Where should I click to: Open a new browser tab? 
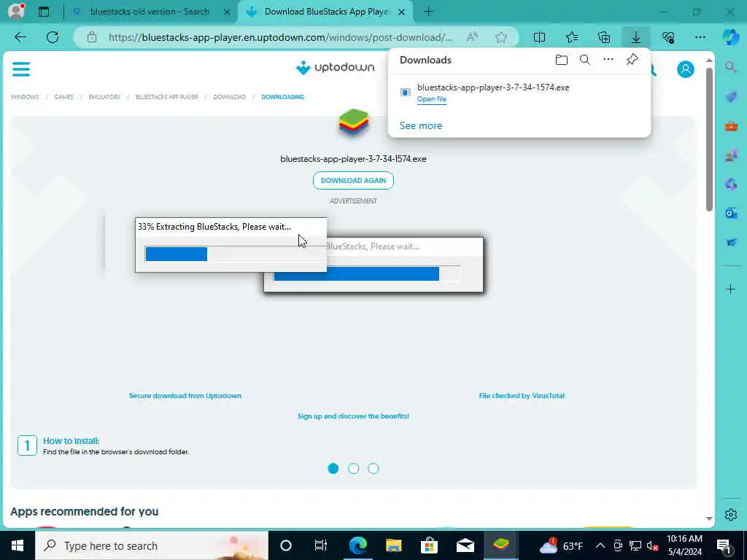[x=428, y=12]
